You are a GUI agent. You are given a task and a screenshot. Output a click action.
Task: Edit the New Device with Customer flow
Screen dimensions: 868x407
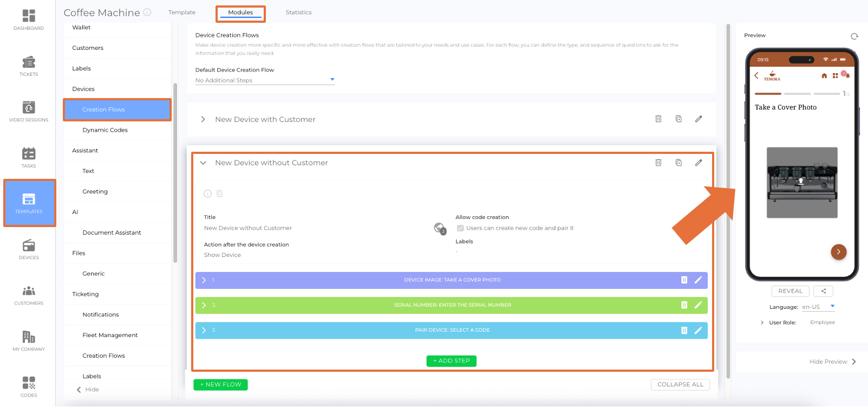pos(699,119)
